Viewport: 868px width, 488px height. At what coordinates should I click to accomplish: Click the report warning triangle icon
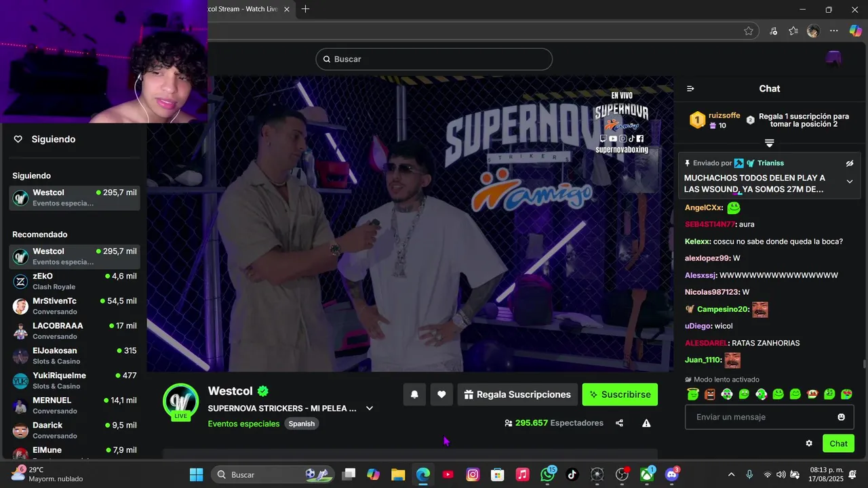pos(646,423)
